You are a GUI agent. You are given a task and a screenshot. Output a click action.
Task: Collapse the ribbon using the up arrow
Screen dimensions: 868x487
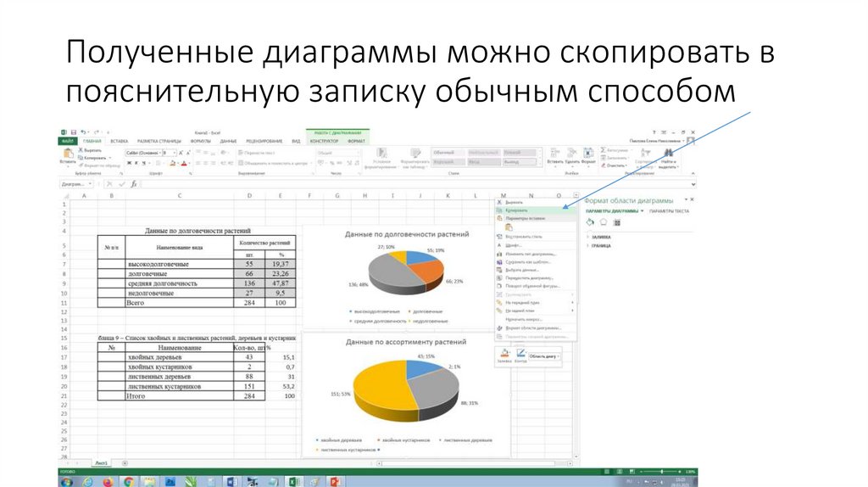click(693, 173)
